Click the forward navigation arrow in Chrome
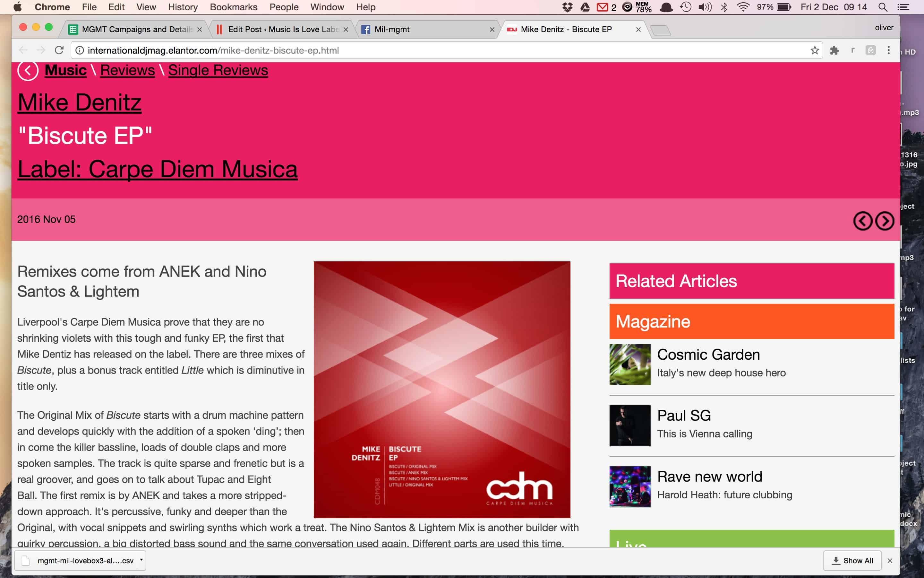The height and width of the screenshot is (578, 924). [41, 50]
